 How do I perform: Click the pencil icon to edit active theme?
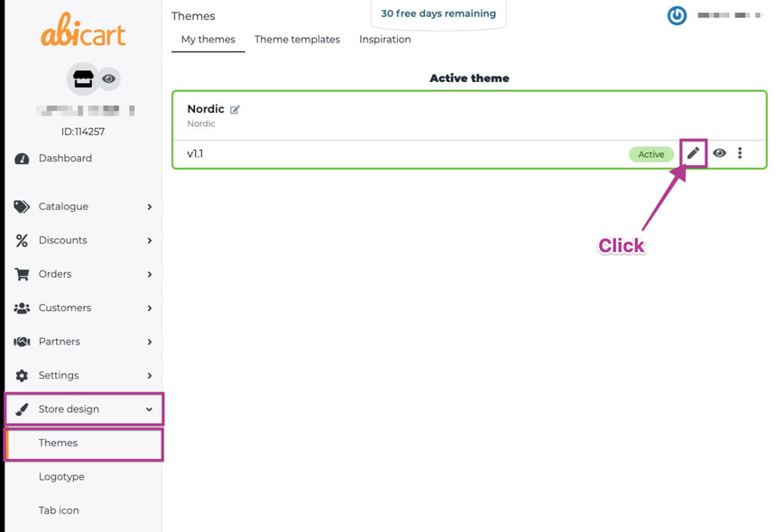[x=693, y=153]
